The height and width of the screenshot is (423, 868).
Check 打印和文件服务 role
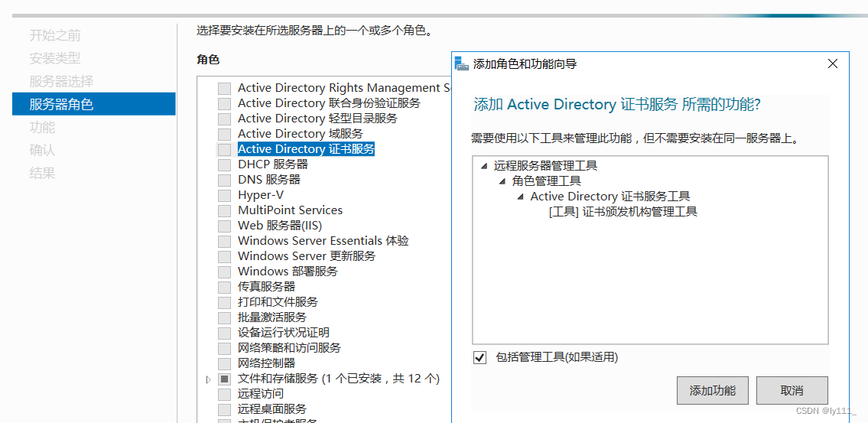tap(224, 302)
